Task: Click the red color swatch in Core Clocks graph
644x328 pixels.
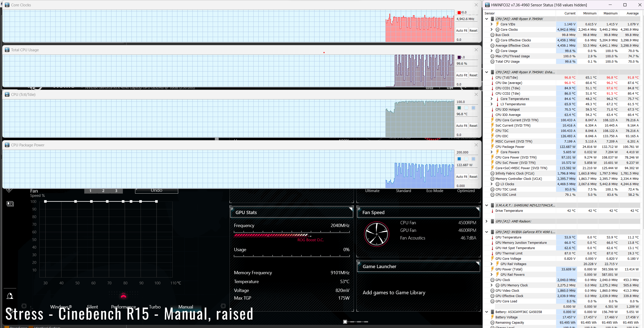Action: pos(459,12)
